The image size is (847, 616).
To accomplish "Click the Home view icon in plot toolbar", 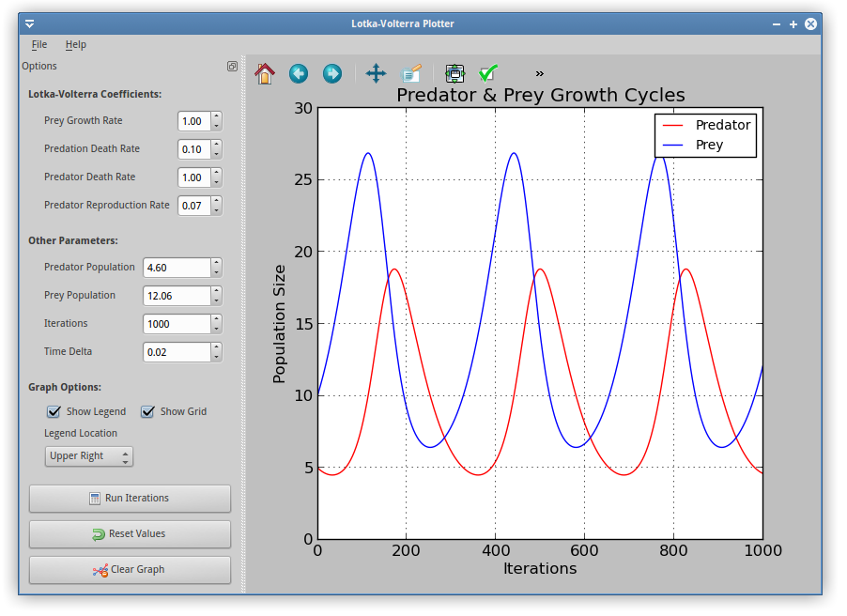I will point(264,73).
